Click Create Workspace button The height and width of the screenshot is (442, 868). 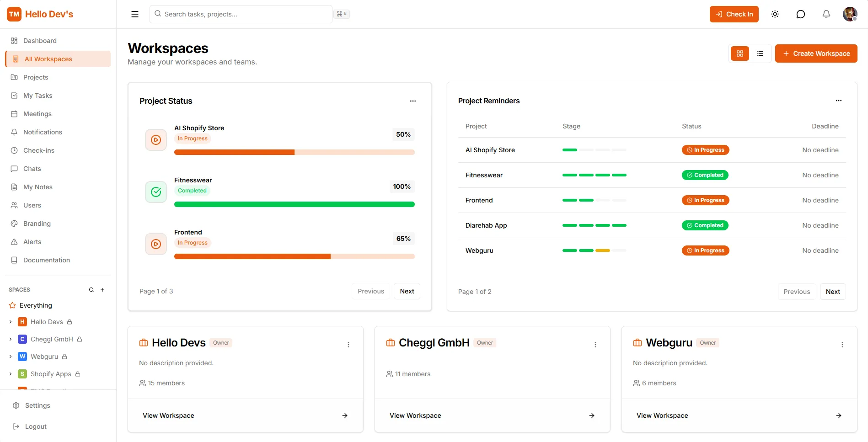(816, 53)
